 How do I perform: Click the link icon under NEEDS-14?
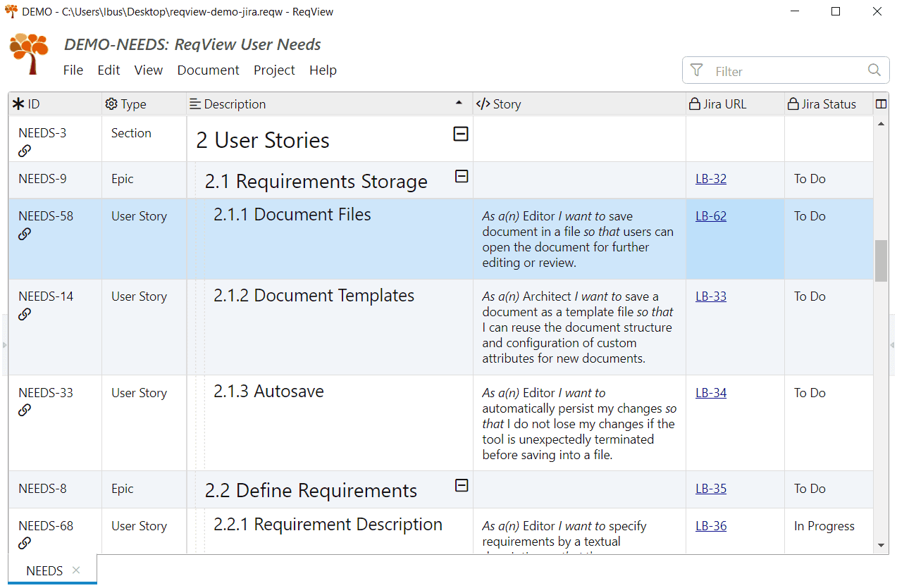click(25, 314)
